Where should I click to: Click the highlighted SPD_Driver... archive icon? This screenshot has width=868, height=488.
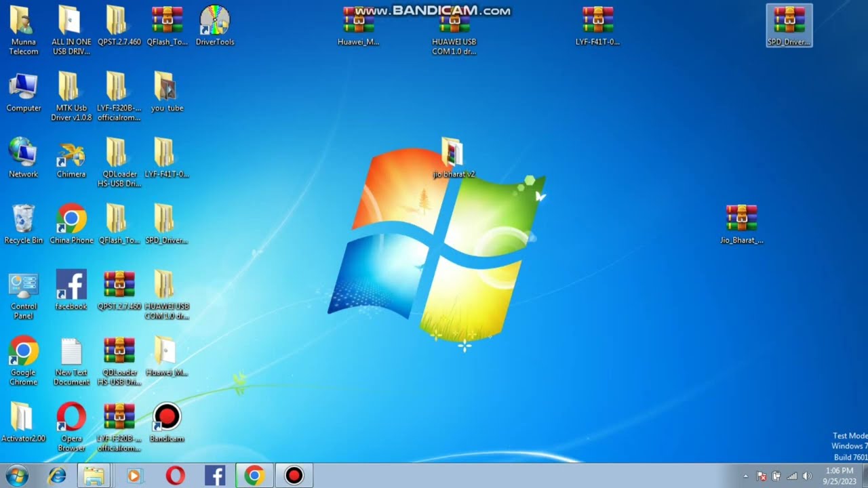tap(789, 26)
